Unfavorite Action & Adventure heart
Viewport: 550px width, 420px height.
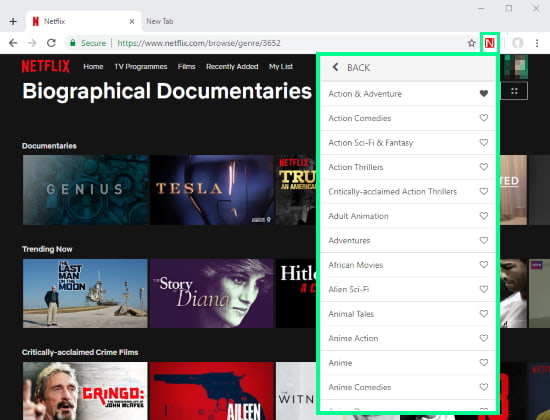click(x=484, y=93)
